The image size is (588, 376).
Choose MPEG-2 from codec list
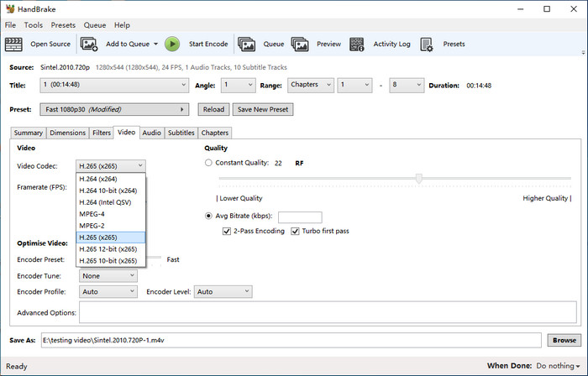(x=111, y=226)
